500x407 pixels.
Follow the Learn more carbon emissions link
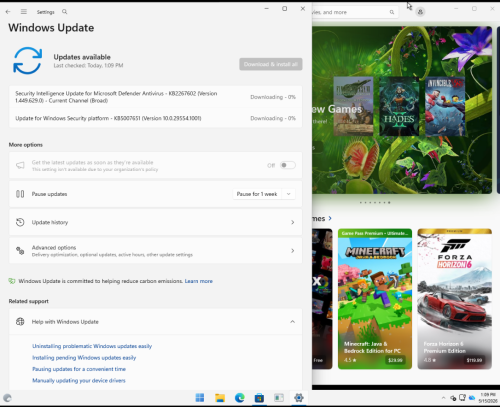(x=199, y=281)
